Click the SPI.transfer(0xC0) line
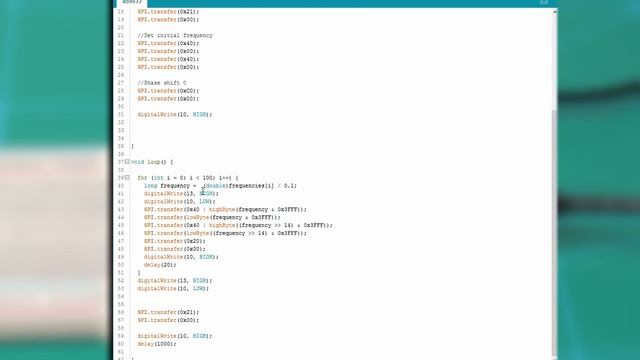The width and height of the screenshot is (640, 360). (168, 91)
